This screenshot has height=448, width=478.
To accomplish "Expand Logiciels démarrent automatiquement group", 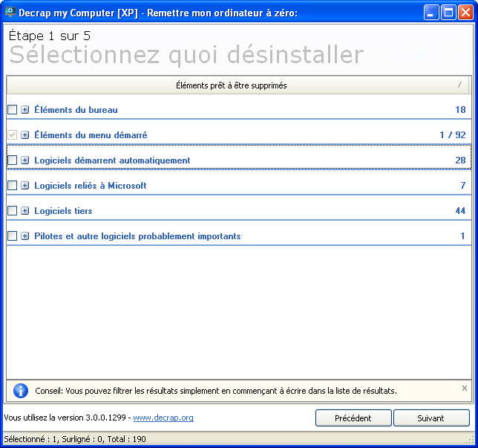I will pos(25,160).
